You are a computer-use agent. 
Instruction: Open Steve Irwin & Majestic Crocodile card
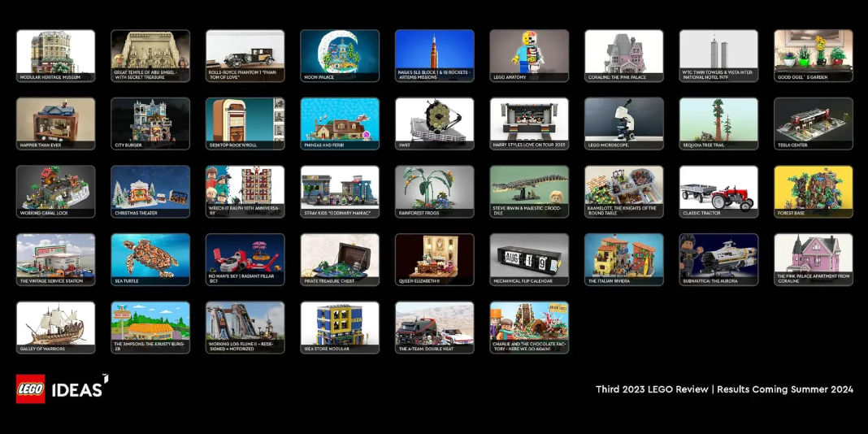pyautogui.click(x=529, y=192)
